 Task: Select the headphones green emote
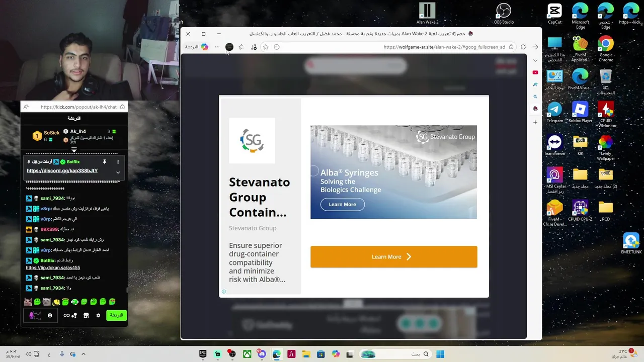(74, 302)
